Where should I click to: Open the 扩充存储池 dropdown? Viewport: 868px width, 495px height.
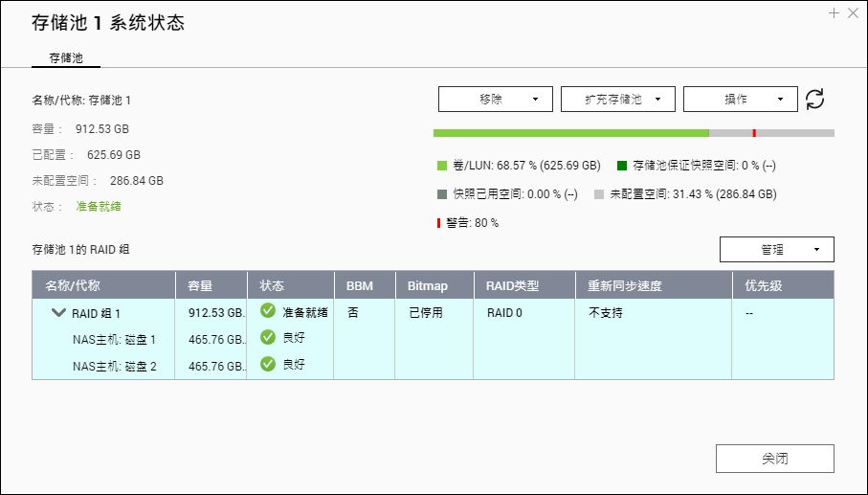618,100
